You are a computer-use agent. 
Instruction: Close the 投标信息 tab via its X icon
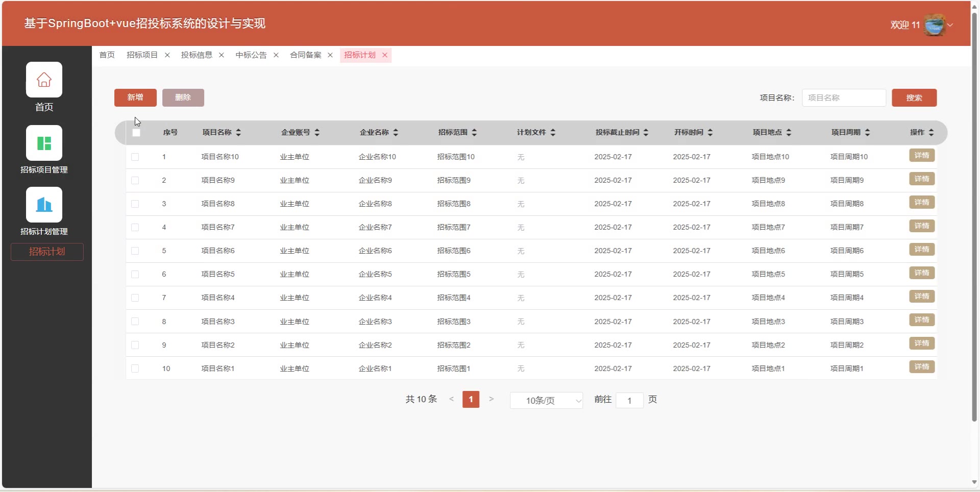[x=222, y=55]
